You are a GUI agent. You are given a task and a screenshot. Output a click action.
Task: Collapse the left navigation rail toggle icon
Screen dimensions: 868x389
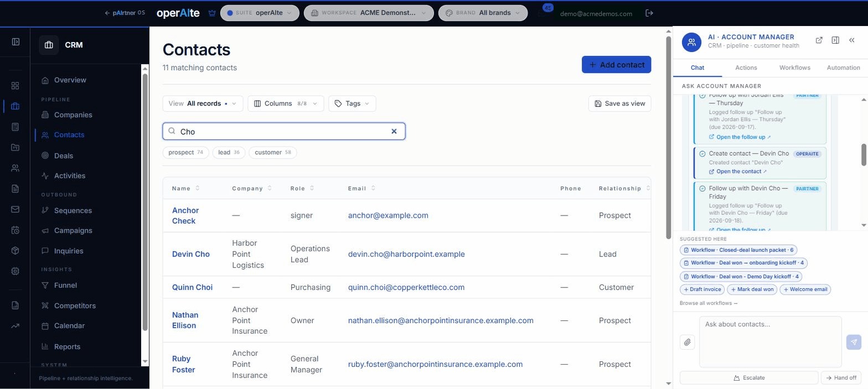click(15, 42)
